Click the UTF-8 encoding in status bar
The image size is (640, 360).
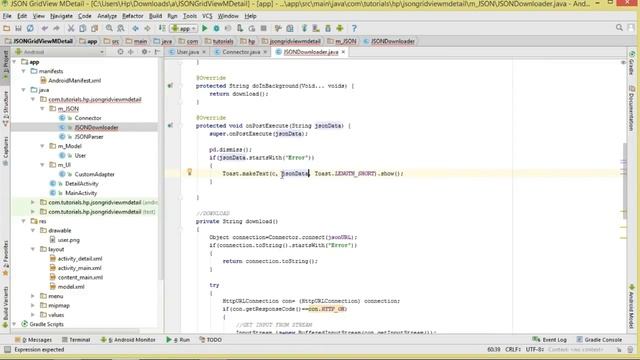coord(534,349)
